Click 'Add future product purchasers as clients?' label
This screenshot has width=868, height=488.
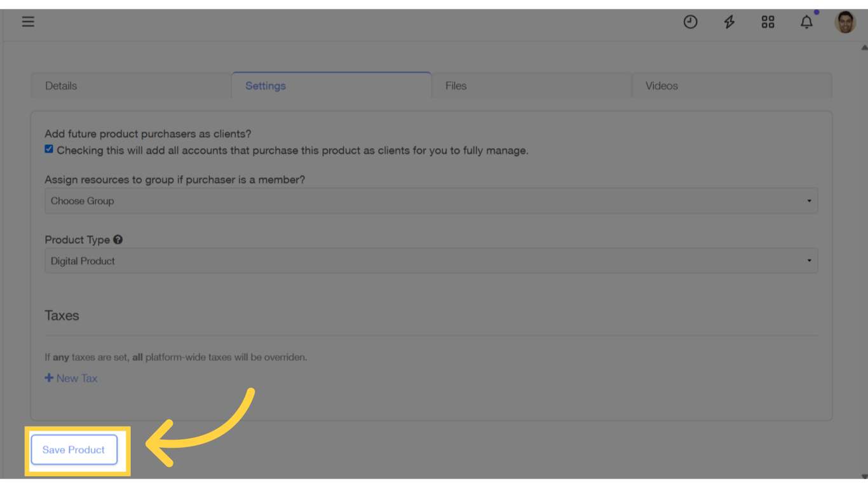(148, 134)
